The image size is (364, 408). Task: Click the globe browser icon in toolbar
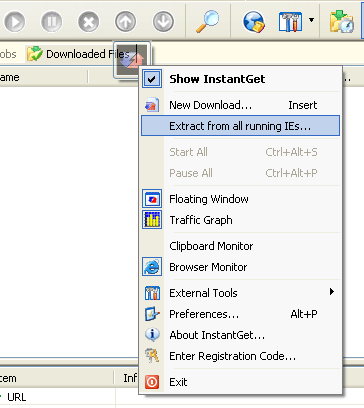click(x=254, y=22)
